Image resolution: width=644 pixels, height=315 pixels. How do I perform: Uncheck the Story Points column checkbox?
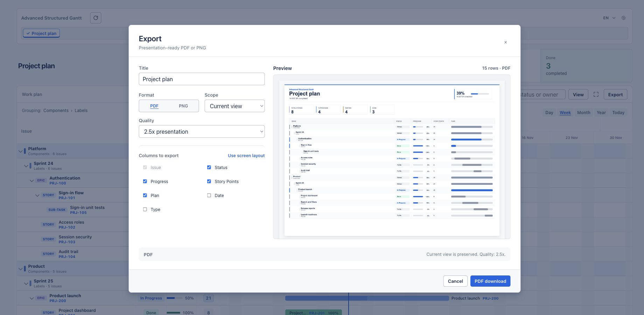209,181
